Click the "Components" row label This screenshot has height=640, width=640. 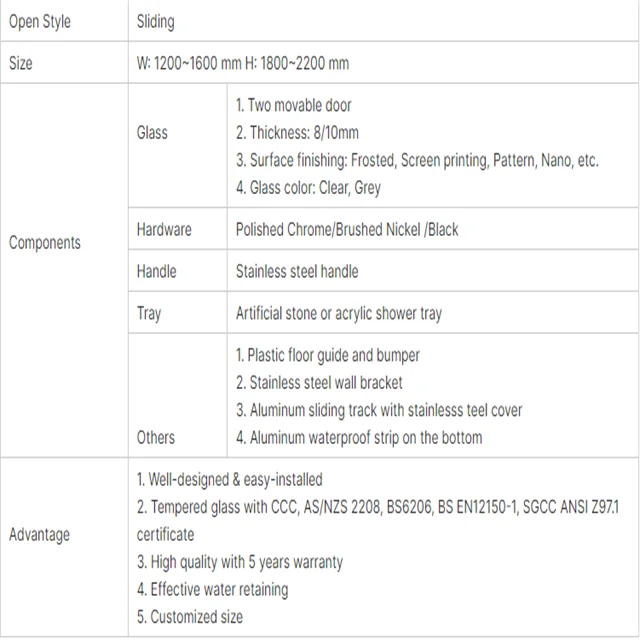45,242
